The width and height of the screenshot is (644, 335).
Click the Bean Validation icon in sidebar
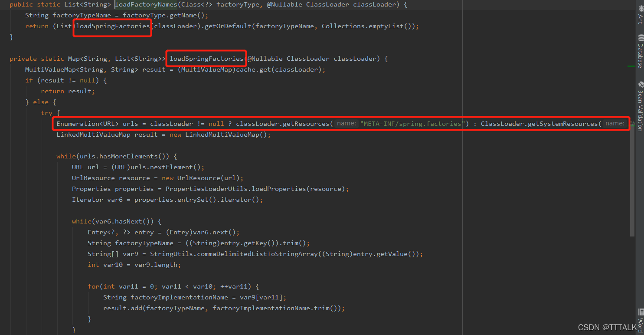pyautogui.click(x=641, y=85)
